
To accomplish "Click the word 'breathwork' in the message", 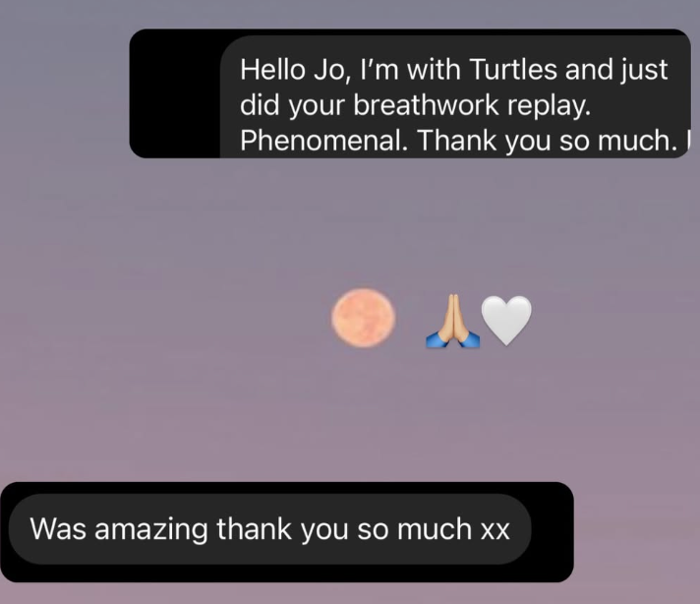I will (426, 105).
